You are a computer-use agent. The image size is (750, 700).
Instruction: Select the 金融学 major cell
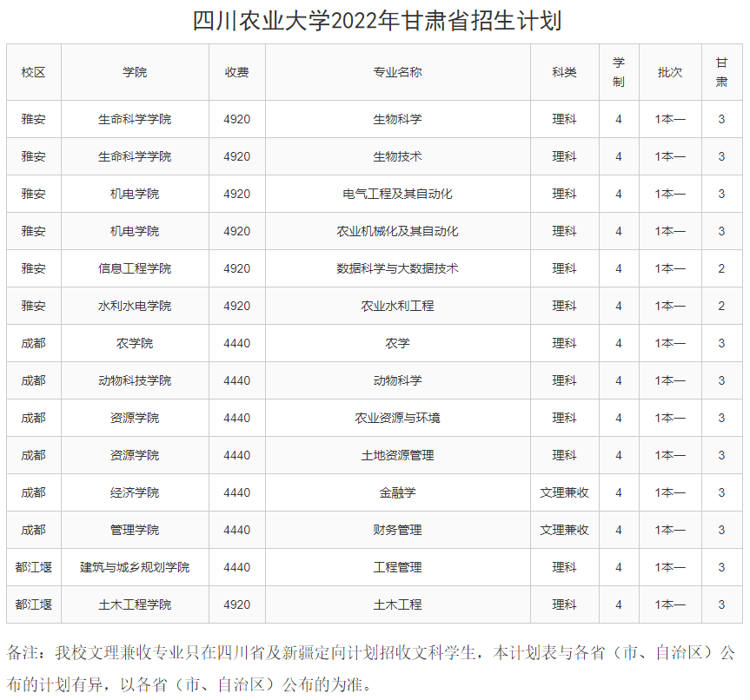pos(397,492)
